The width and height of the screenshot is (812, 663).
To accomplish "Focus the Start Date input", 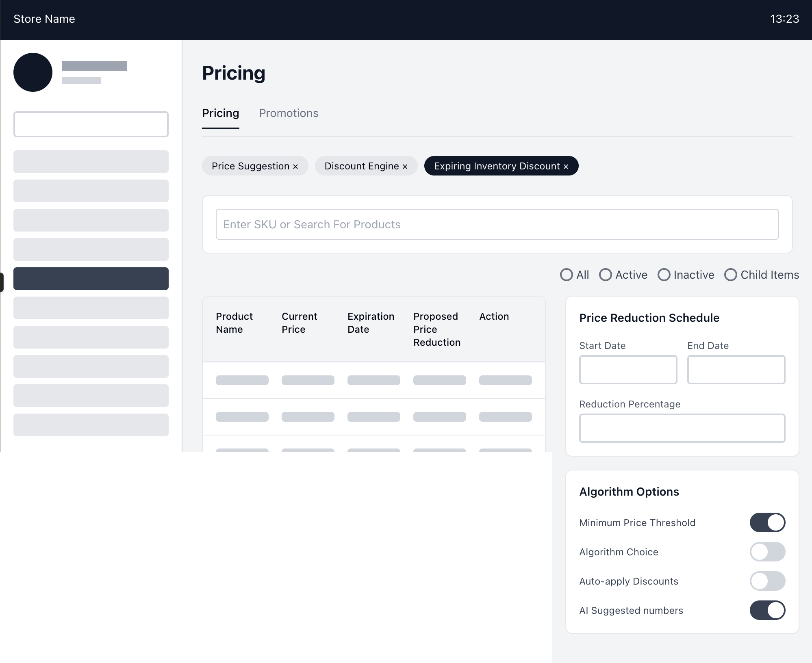I will coord(628,370).
